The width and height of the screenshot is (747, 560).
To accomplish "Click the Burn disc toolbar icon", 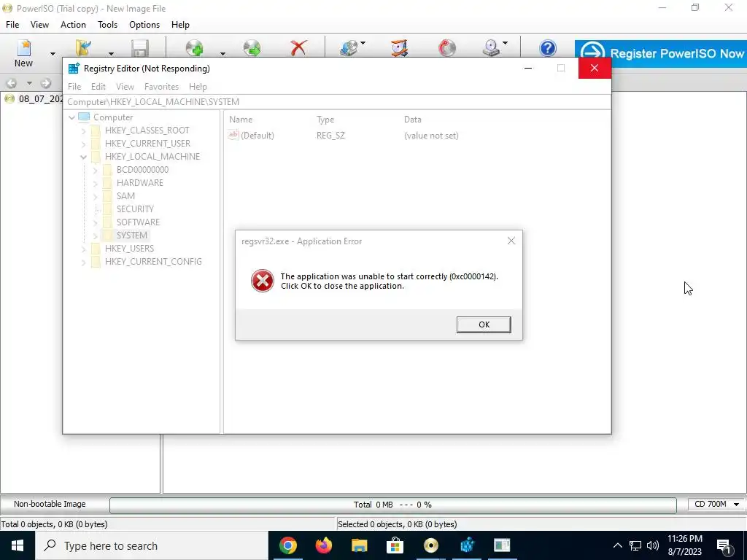I will 447,49.
